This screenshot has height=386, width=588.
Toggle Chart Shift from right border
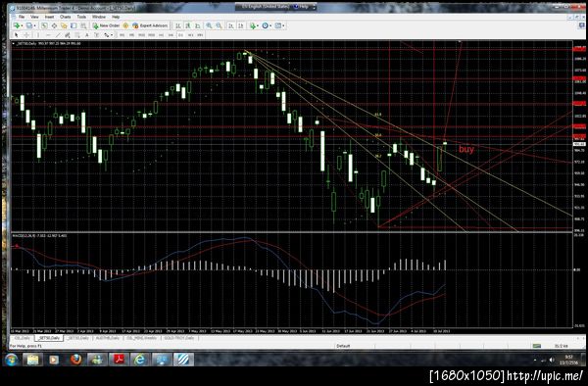pos(241,25)
